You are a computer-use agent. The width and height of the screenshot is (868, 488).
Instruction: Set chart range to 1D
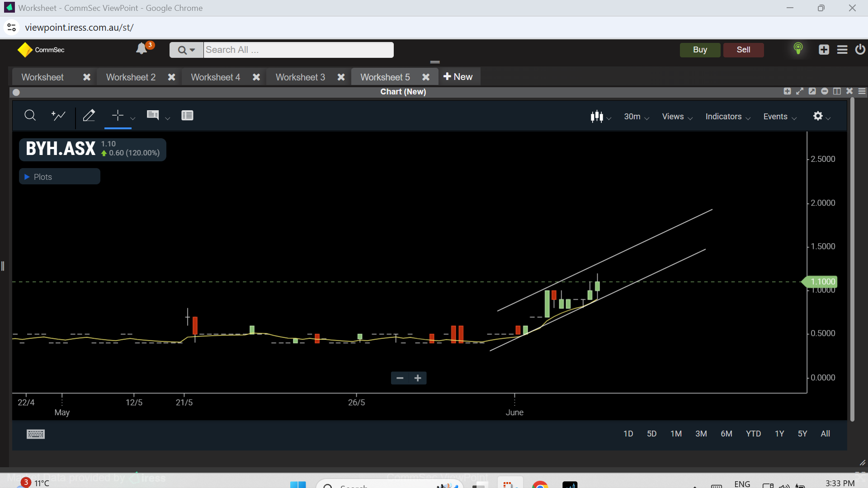tap(628, 434)
